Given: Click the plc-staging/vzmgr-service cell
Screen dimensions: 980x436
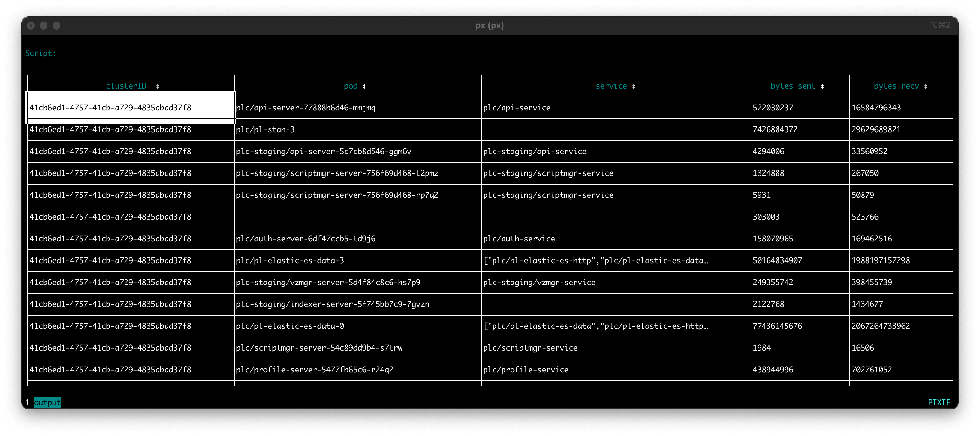Looking at the screenshot, I should pyautogui.click(x=539, y=283).
